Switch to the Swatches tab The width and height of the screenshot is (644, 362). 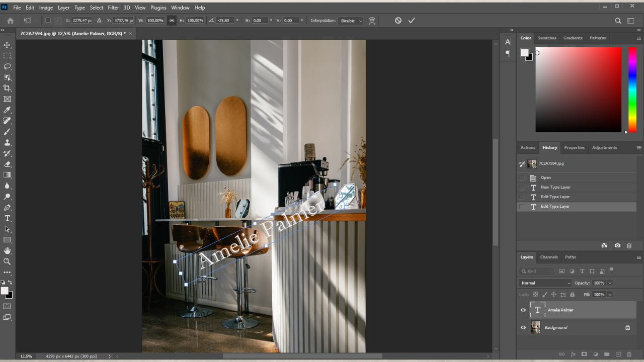547,38
